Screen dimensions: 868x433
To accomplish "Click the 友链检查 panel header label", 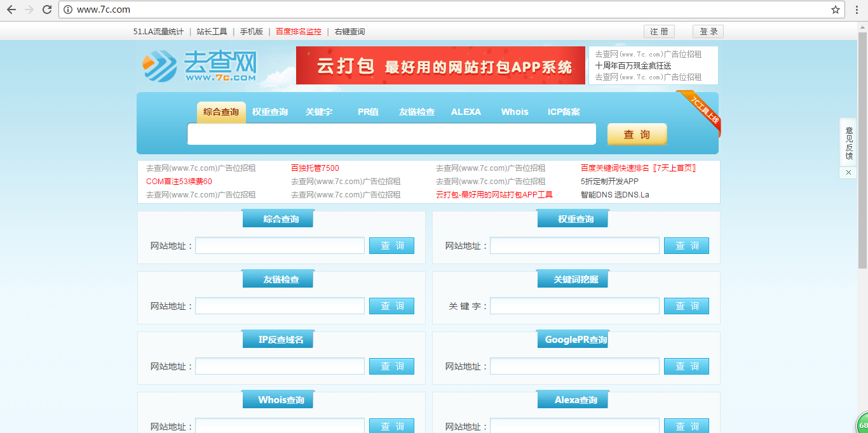I will click(278, 279).
